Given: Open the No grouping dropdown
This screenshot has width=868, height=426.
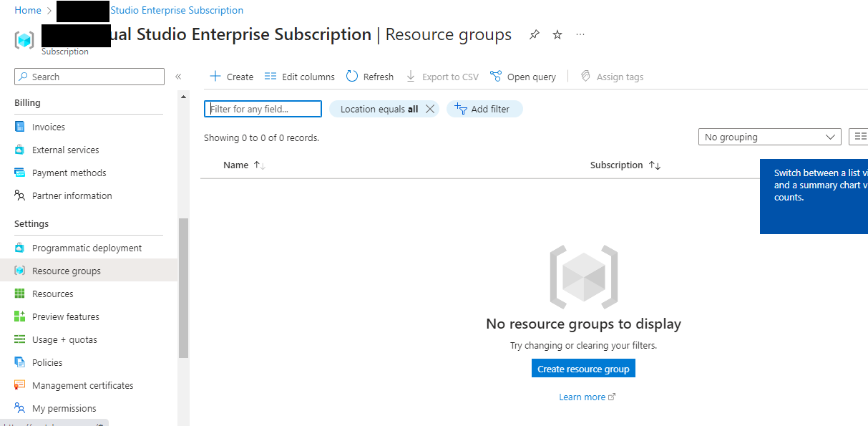Looking at the screenshot, I should 769,136.
